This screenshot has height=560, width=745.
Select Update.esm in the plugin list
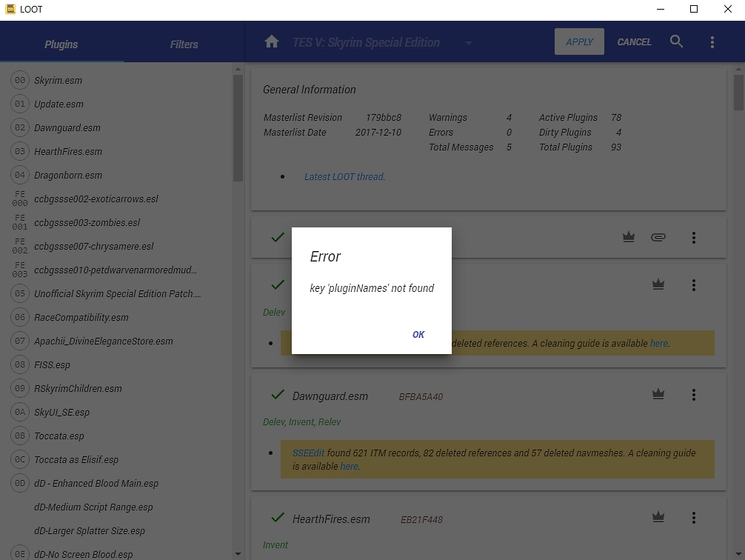tap(116, 104)
